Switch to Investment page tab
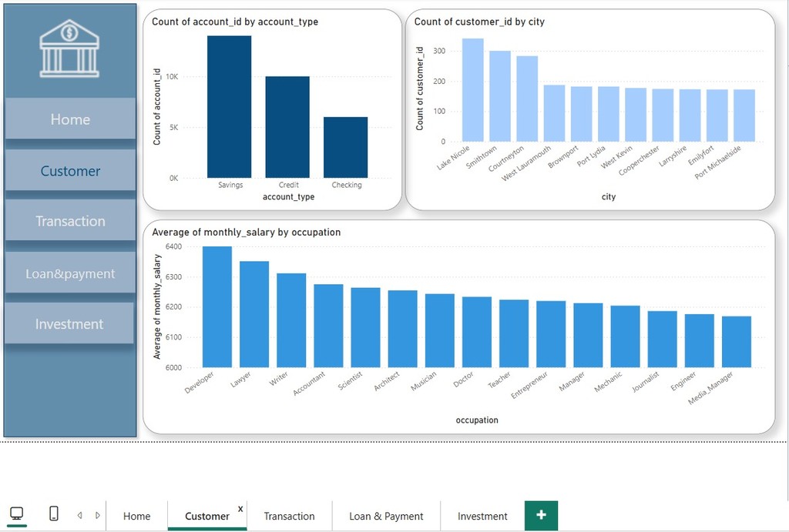The image size is (789, 532). [x=482, y=516]
